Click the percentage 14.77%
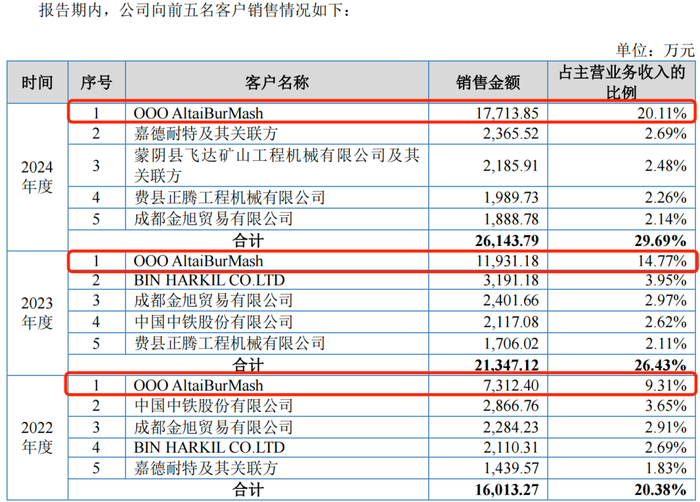The width and height of the screenshot is (700, 502). [x=662, y=261]
